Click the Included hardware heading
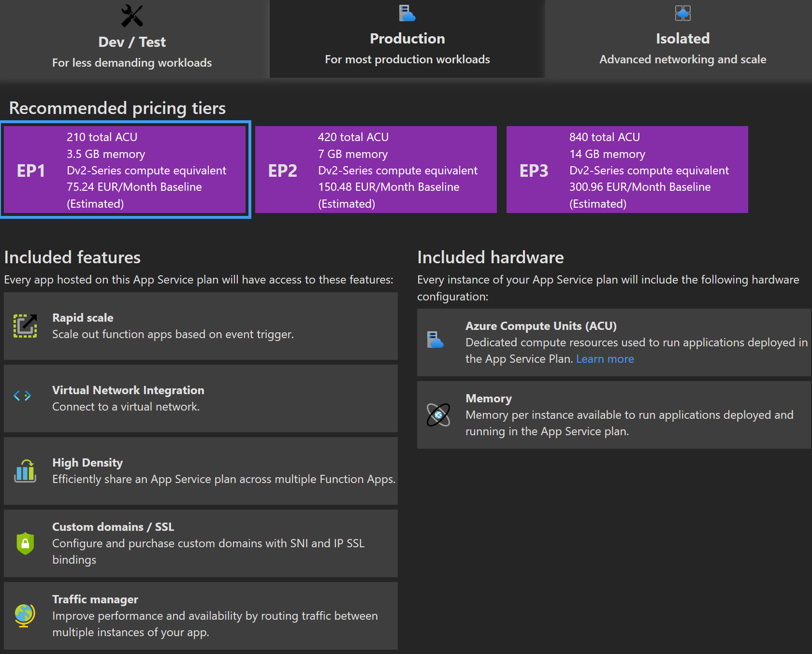 coord(491,257)
